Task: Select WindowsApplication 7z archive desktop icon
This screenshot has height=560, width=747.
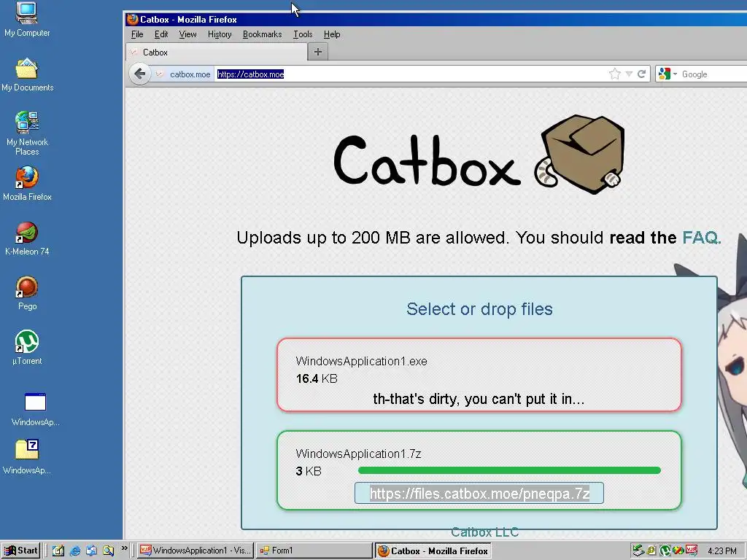Action: pyautogui.click(x=27, y=457)
